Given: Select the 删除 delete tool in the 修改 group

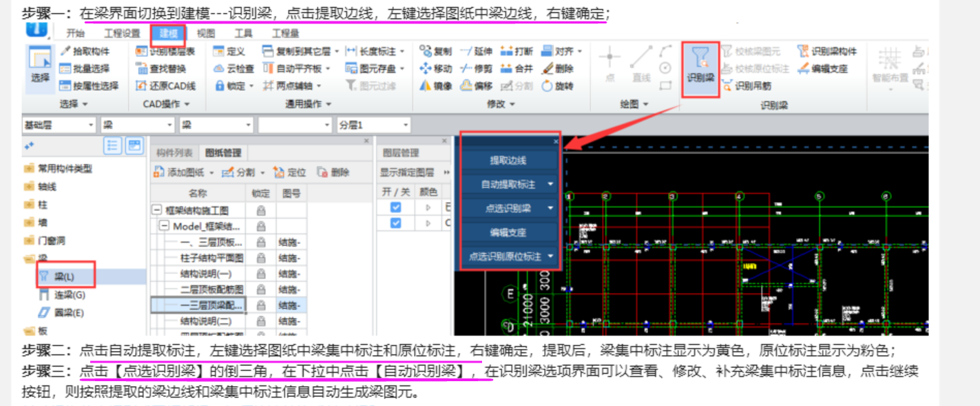Looking at the screenshot, I should [557, 68].
